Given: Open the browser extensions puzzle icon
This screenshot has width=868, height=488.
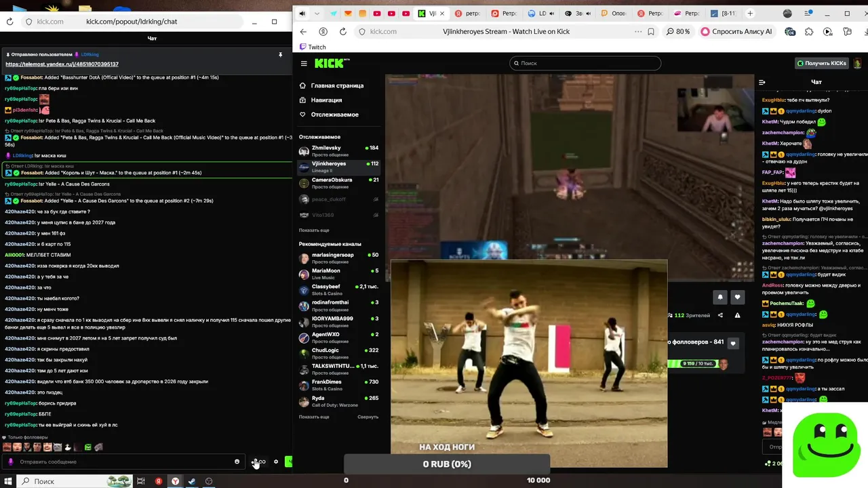Looking at the screenshot, I should pos(809,31).
